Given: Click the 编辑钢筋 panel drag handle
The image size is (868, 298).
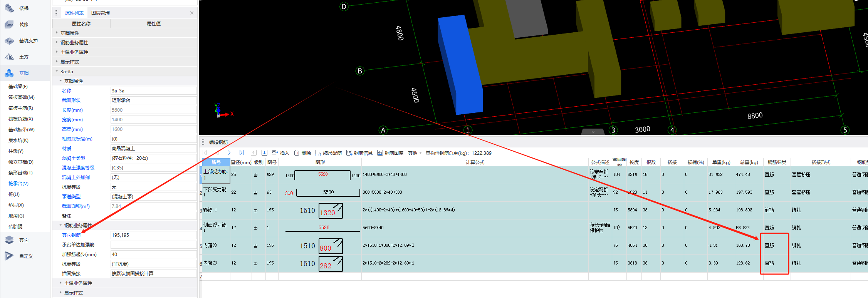Looking at the screenshot, I should point(203,142).
